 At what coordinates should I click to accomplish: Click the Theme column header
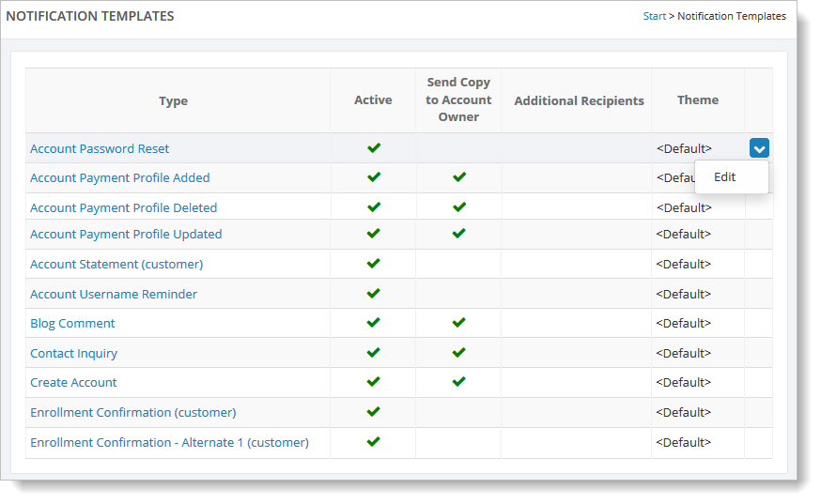click(x=697, y=100)
